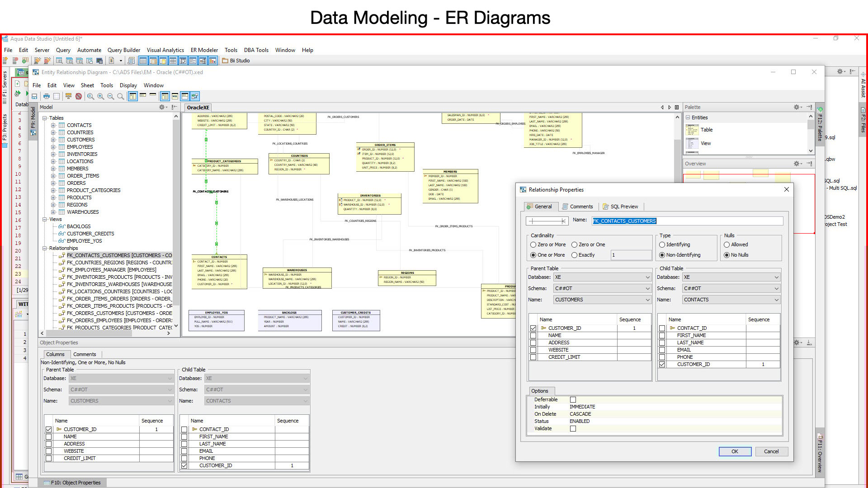The image size is (868, 488).
Task: Click the red cancel/stop icon in ER toolbar
Action: click(79, 96)
